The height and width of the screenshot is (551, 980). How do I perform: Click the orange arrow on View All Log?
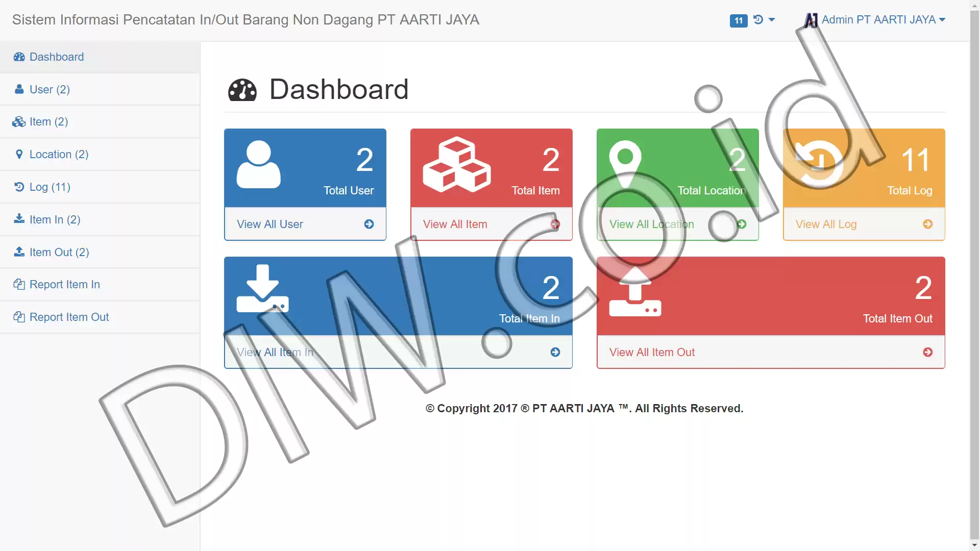(928, 224)
